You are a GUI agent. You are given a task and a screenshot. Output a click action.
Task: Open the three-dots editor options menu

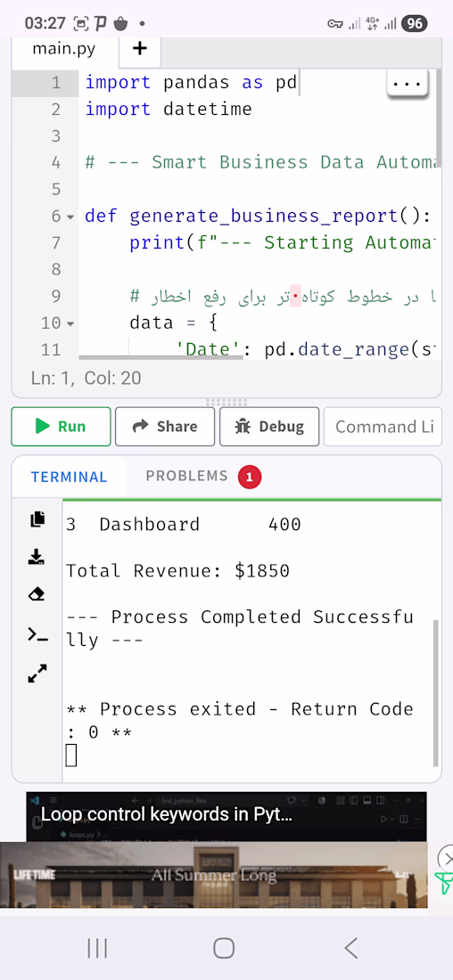tap(407, 83)
